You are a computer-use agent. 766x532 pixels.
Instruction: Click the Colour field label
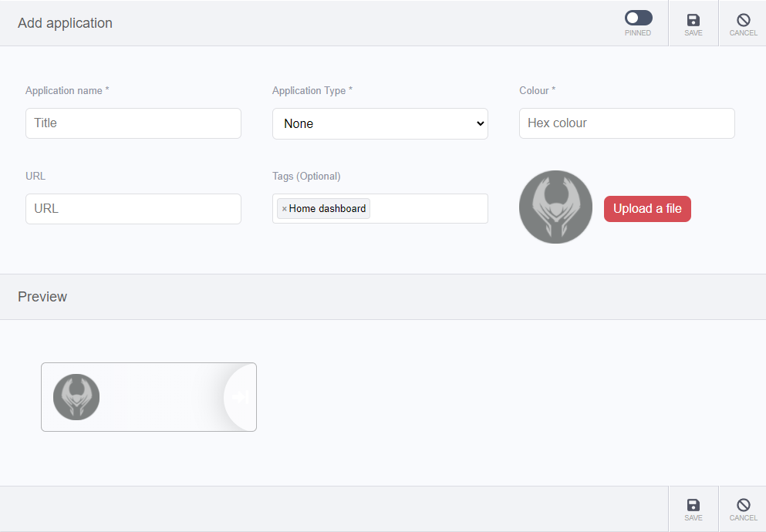click(x=537, y=90)
